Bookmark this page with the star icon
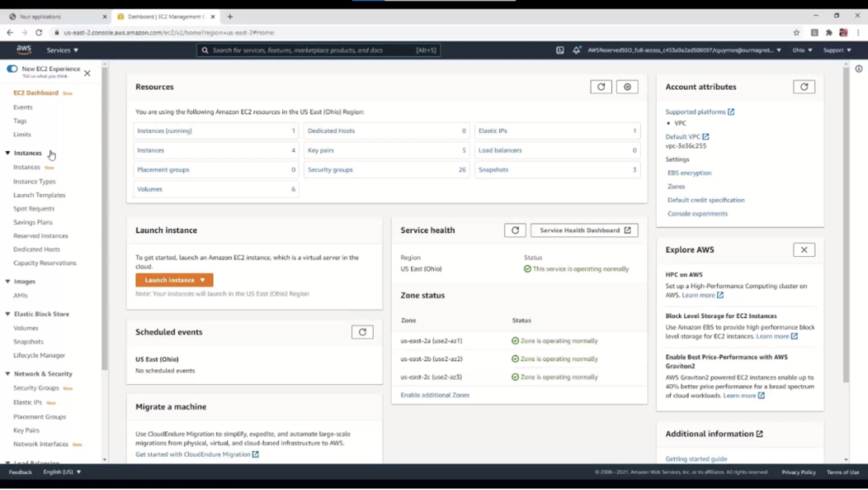The height and width of the screenshot is (490, 868). (797, 33)
